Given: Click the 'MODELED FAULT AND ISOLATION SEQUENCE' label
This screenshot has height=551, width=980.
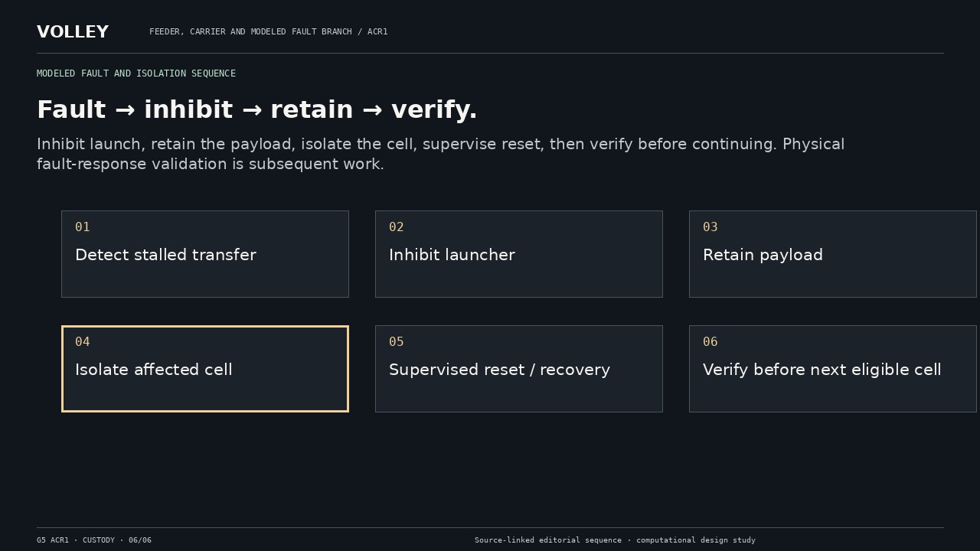Looking at the screenshot, I should click(x=136, y=73).
